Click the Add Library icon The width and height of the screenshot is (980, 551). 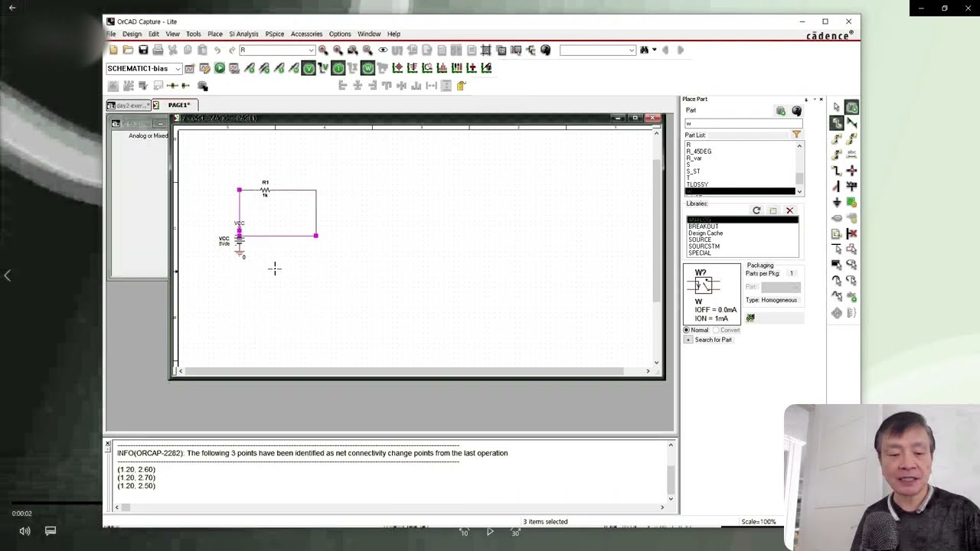pos(773,210)
